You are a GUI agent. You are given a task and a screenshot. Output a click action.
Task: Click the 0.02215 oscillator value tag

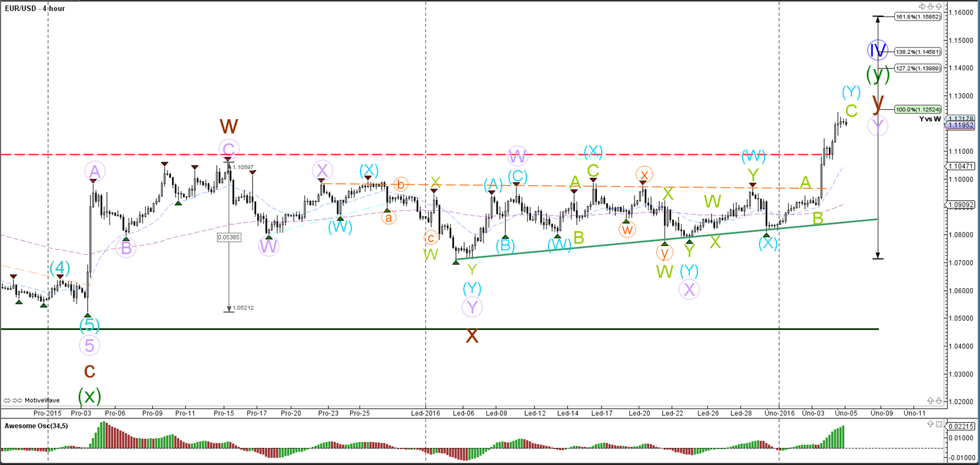click(x=961, y=427)
